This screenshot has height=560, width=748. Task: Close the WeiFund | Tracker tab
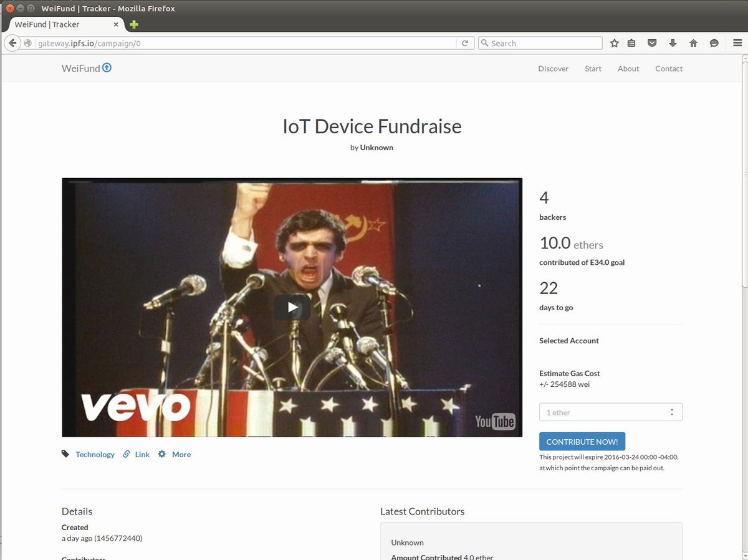click(116, 24)
